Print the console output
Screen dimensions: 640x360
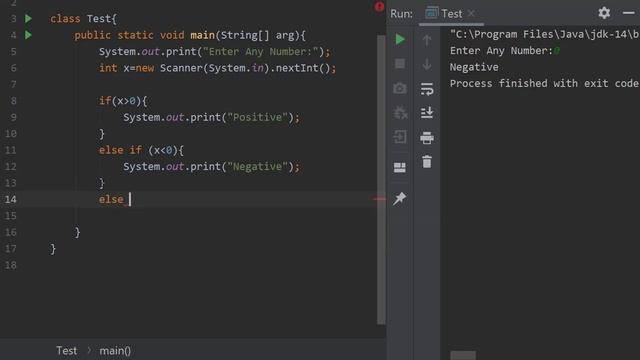pos(427,138)
